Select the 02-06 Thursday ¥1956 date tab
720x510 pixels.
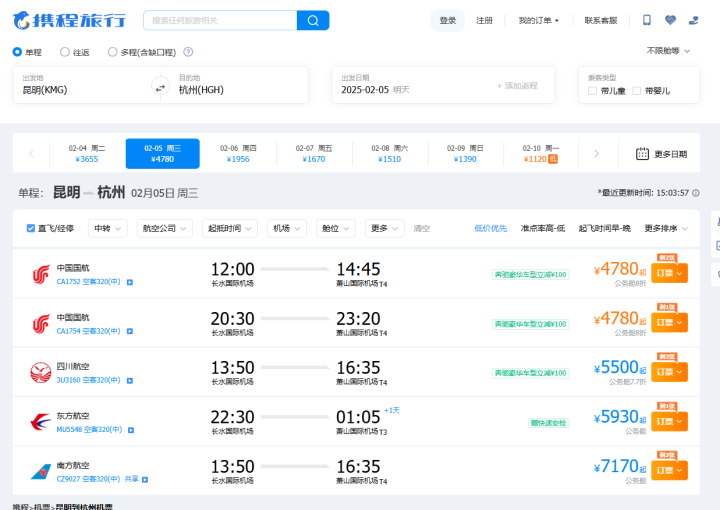tap(238, 154)
